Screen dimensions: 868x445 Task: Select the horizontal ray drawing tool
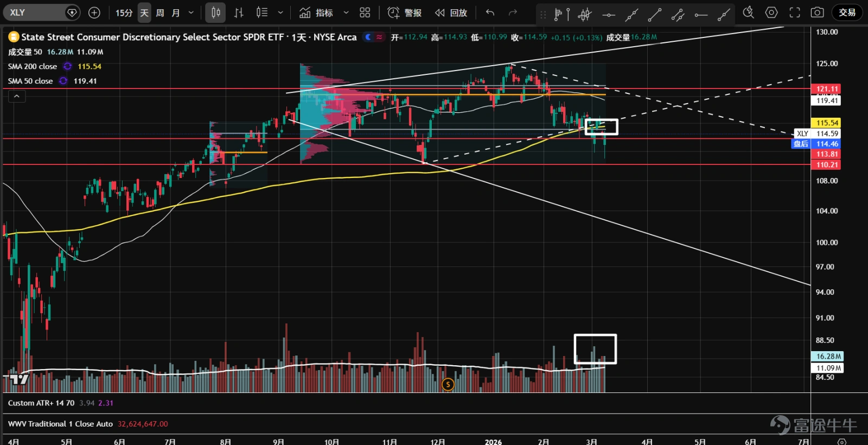701,15
